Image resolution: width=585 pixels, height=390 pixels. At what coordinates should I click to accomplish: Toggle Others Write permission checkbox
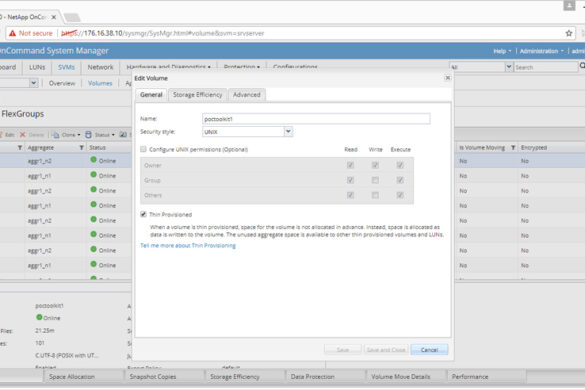tap(375, 195)
